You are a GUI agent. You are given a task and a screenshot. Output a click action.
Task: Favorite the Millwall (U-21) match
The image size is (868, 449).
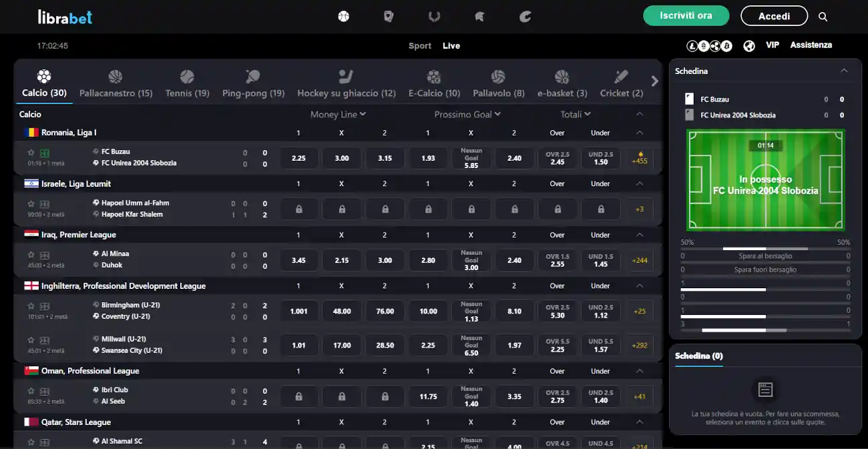(31, 340)
